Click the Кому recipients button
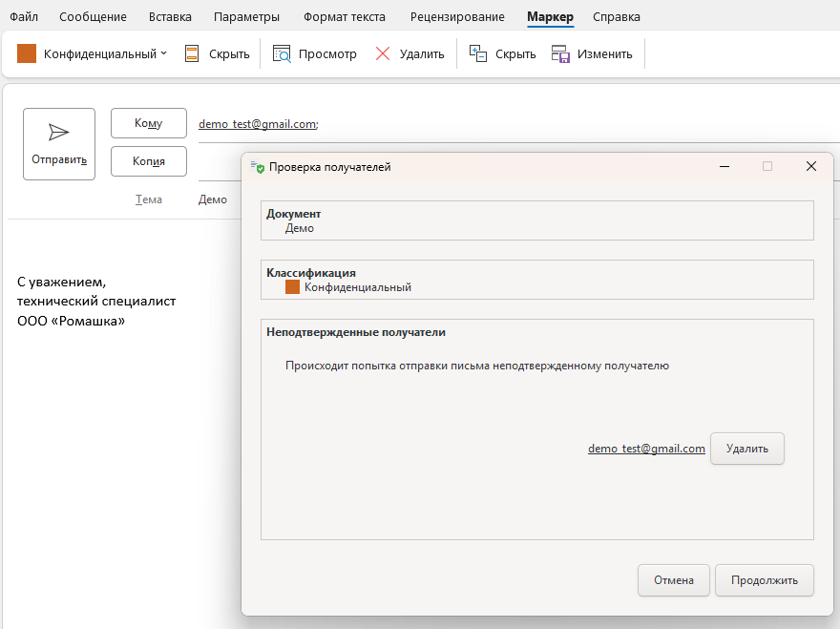The height and width of the screenshot is (629, 840). [148, 123]
